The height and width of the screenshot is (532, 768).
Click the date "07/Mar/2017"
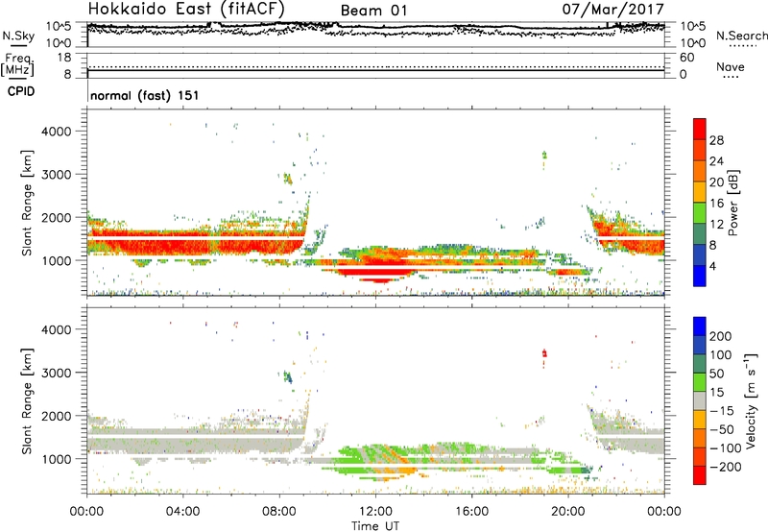pyautogui.click(x=612, y=9)
